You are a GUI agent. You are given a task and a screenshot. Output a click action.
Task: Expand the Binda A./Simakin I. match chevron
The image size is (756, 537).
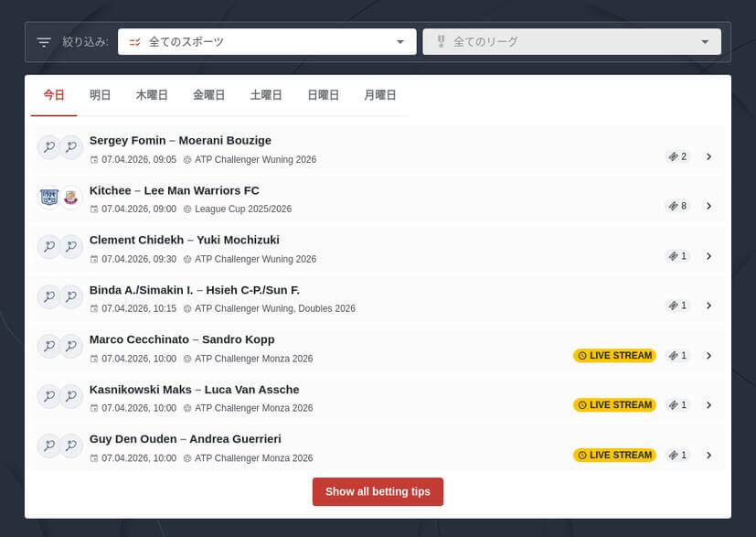(x=708, y=306)
